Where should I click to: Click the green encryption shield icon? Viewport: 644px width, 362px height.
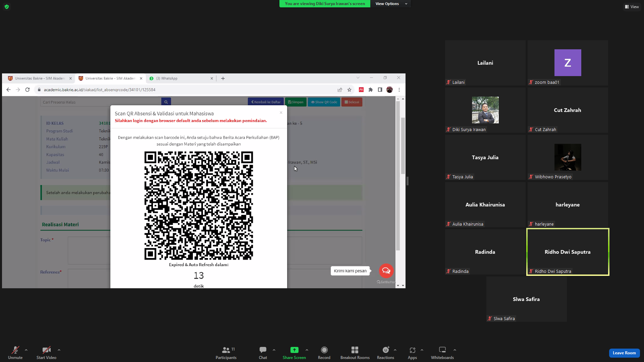coord(7,7)
